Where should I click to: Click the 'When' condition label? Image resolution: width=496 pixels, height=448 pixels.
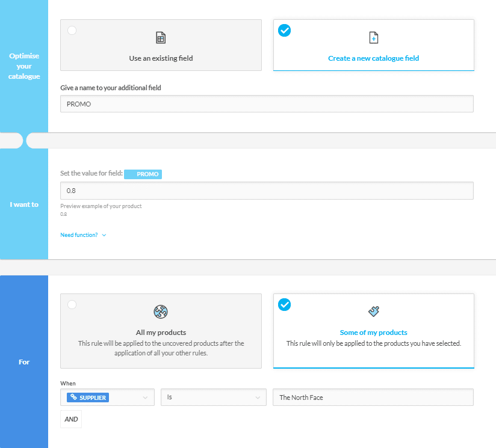click(x=68, y=383)
